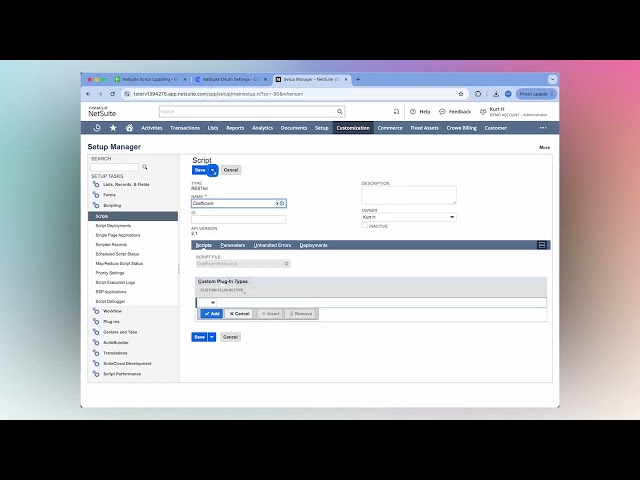640x480 pixels.
Task: Click the SuiteBundler task icon
Action: pos(96,342)
